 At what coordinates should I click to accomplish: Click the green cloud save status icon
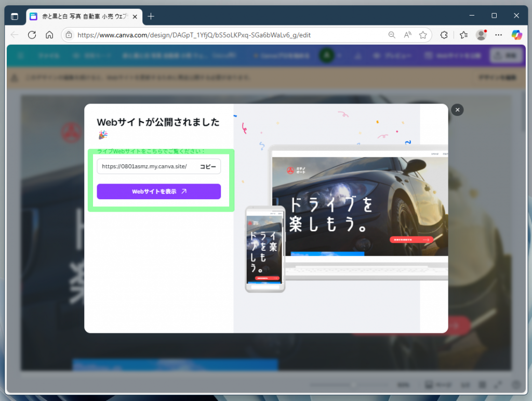point(326,55)
